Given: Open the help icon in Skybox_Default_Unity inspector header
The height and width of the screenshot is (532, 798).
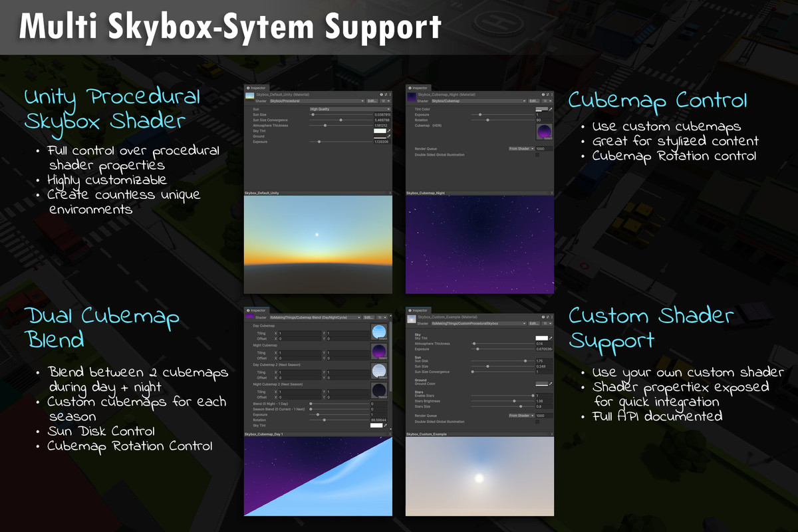Looking at the screenshot, I should pos(381,94).
